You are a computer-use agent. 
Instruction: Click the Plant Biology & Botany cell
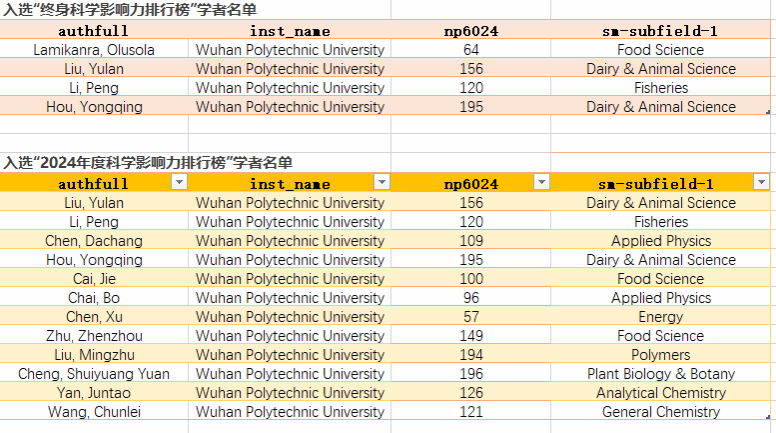[661, 374]
